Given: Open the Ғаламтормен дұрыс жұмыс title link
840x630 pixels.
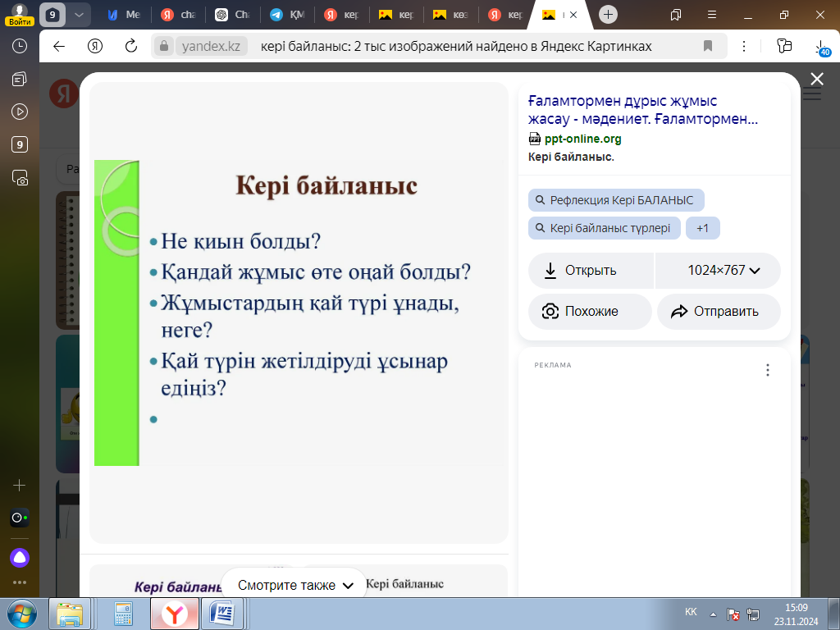Looking at the screenshot, I should click(643, 110).
